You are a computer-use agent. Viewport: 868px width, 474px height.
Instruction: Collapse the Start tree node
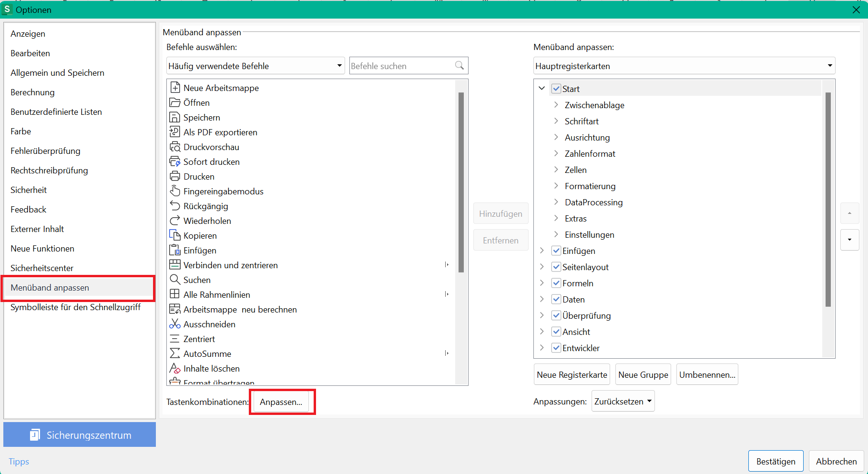click(x=542, y=89)
